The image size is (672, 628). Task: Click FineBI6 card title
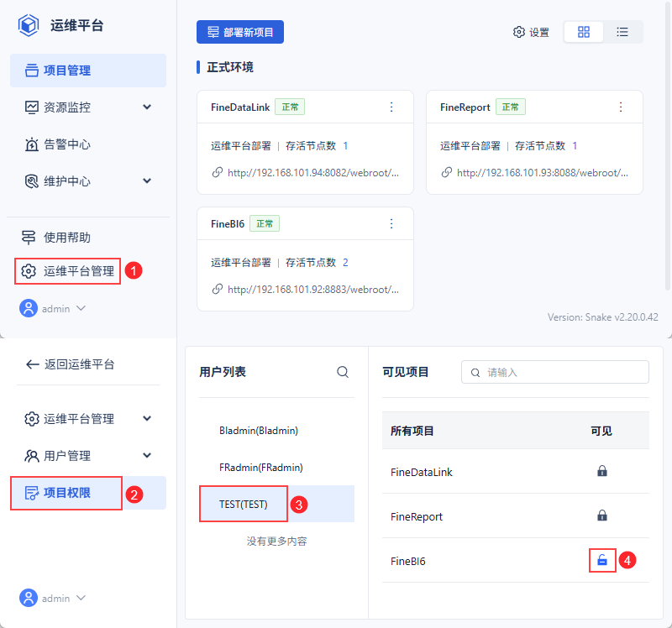(228, 224)
